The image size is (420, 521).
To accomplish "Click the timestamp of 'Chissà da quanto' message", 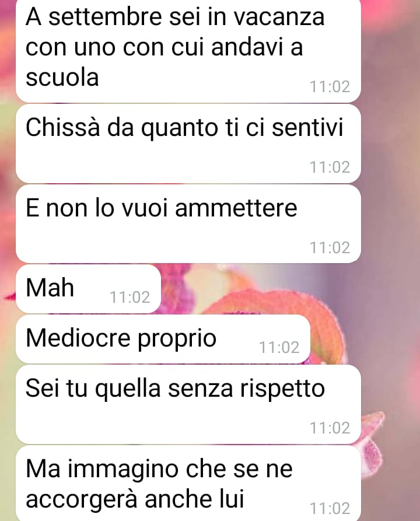I will click(x=330, y=167).
